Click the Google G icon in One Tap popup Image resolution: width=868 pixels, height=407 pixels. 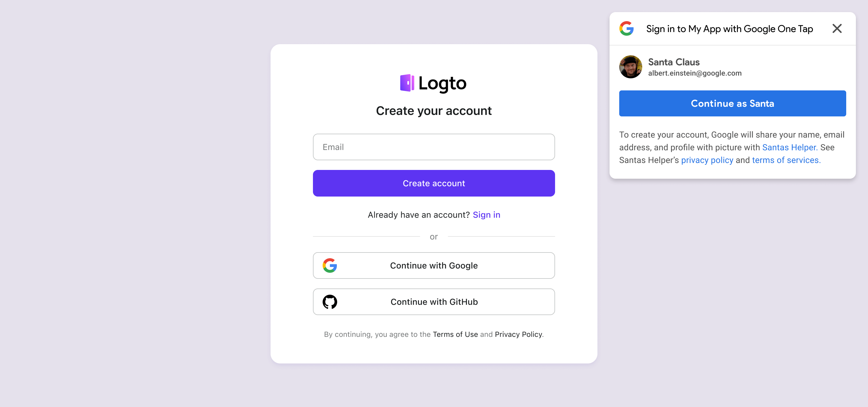pos(626,28)
